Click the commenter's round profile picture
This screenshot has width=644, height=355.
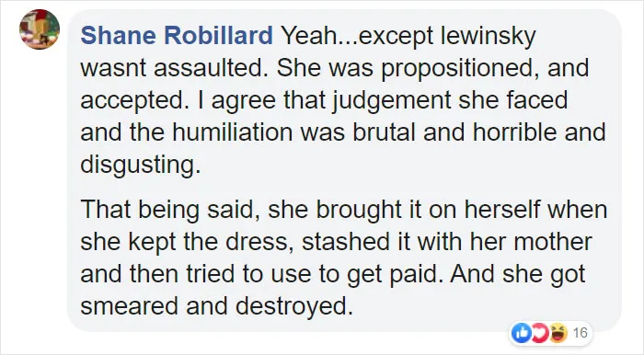tap(40, 29)
